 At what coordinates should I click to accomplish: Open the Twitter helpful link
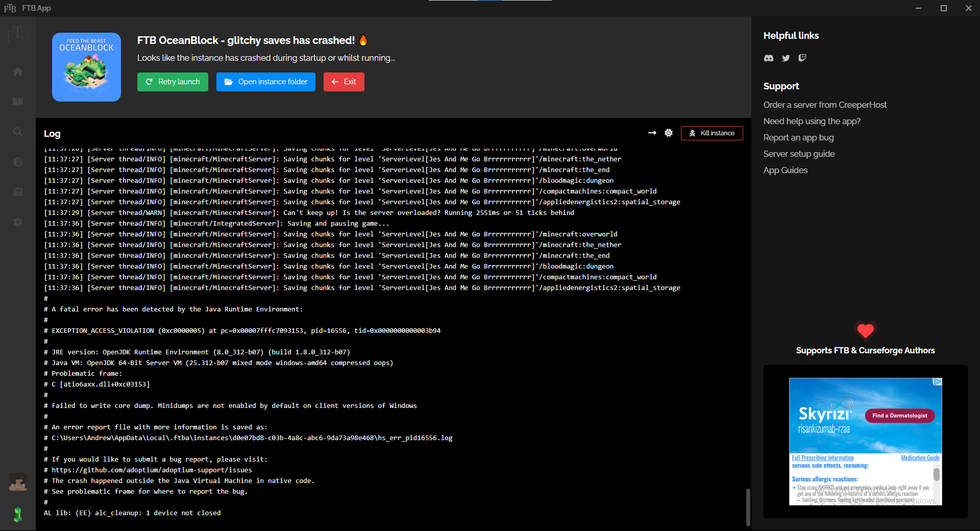point(786,58)
